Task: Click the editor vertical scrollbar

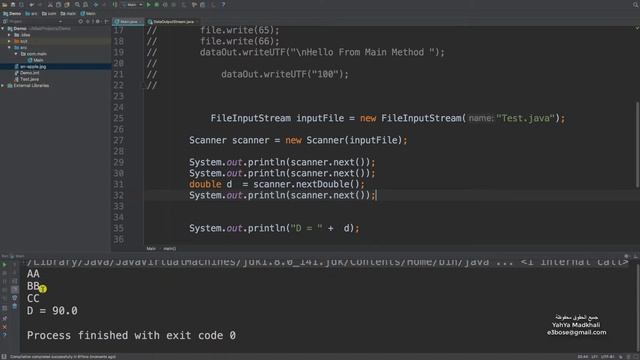Action: tap(637, 145)
